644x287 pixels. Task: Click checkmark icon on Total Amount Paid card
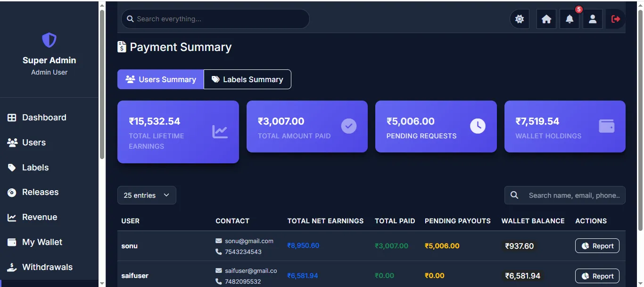[349, 126]
